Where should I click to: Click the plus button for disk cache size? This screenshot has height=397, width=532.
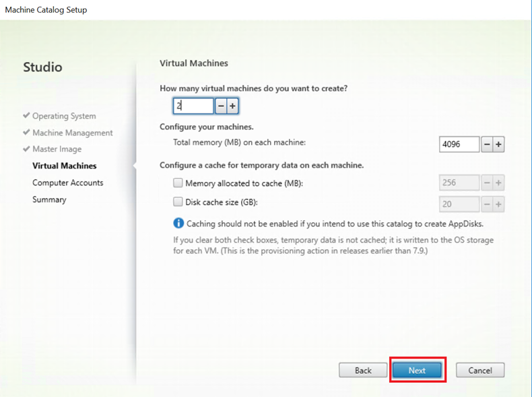[498, 204]
